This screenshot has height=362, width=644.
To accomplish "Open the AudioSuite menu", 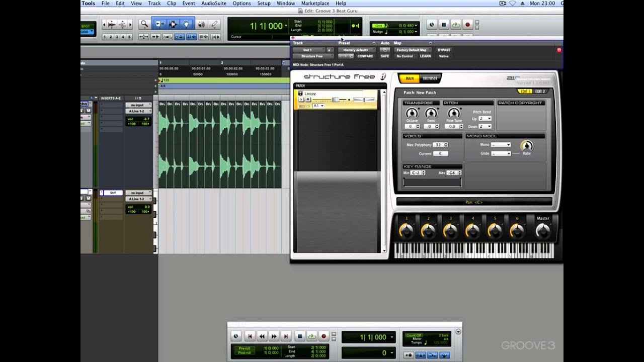I will 214,3.
